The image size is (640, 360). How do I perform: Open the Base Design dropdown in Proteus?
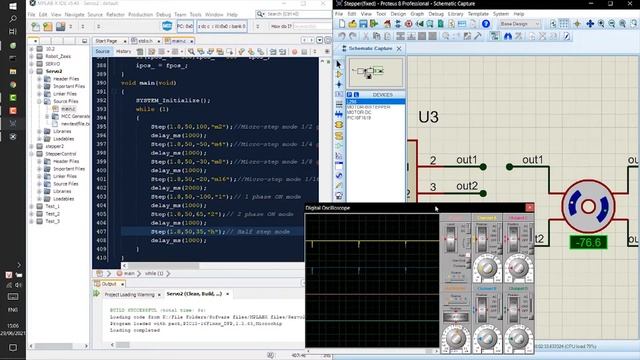click(x=520, y=24)
